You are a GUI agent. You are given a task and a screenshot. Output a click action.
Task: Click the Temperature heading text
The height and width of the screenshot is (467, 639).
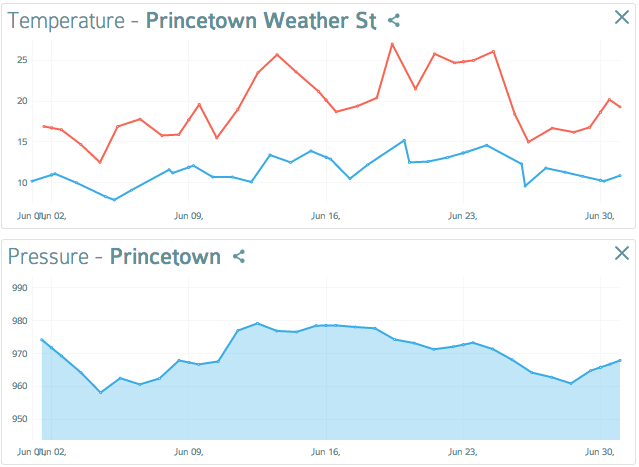[x=65, y=20]
